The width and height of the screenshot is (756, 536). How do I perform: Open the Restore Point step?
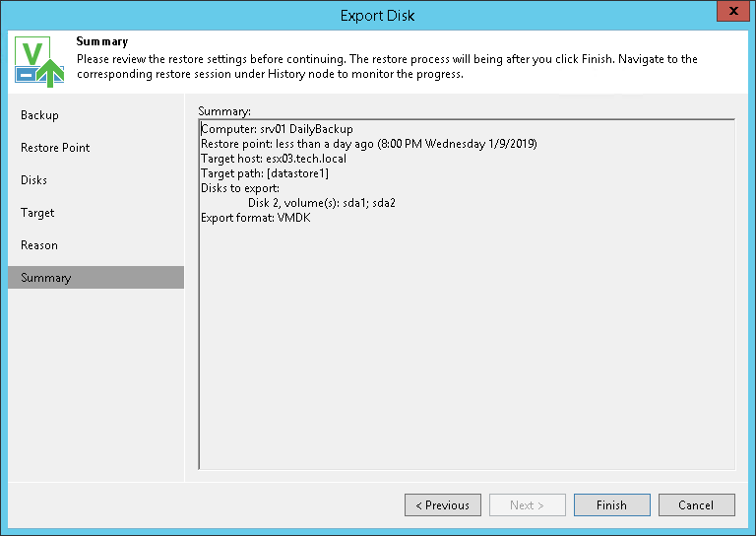[55, 148]
